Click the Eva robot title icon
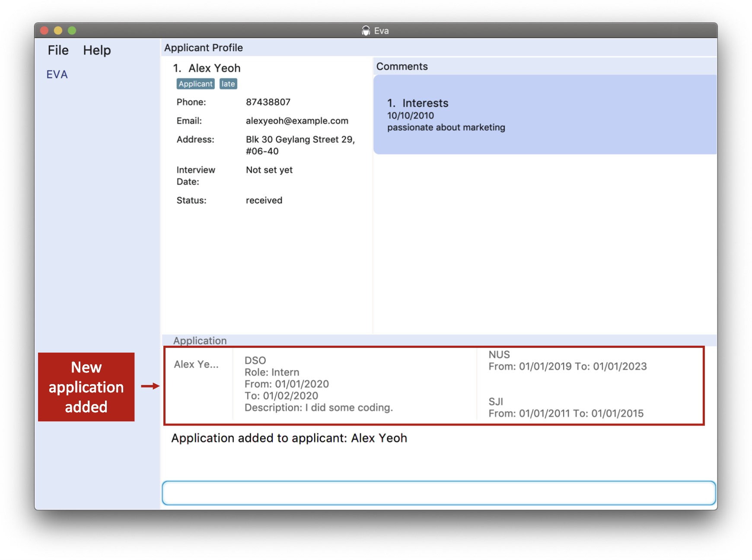752x560 pixels. point(366,31)
